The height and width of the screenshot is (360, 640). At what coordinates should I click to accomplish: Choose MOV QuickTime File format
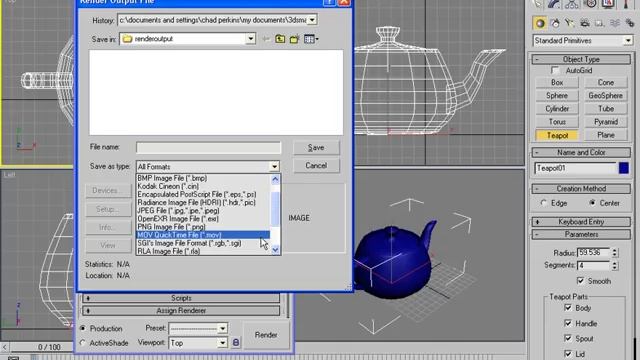[203, 235]
